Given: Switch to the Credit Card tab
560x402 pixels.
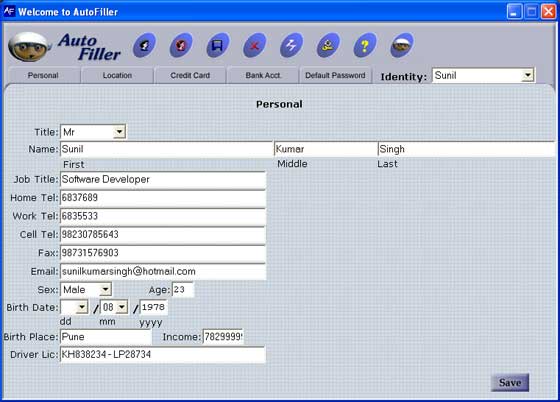Looking at the screenshot, I should click(x=190, y=75).
